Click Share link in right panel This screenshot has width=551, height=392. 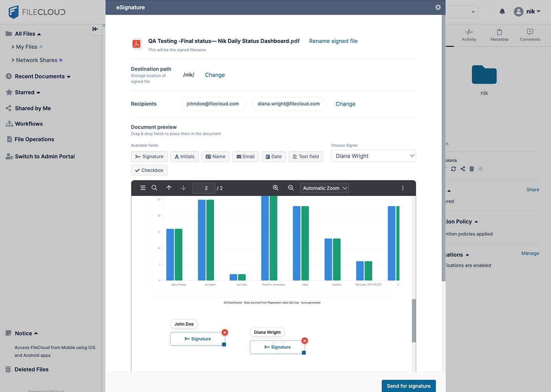click(533, 189)
